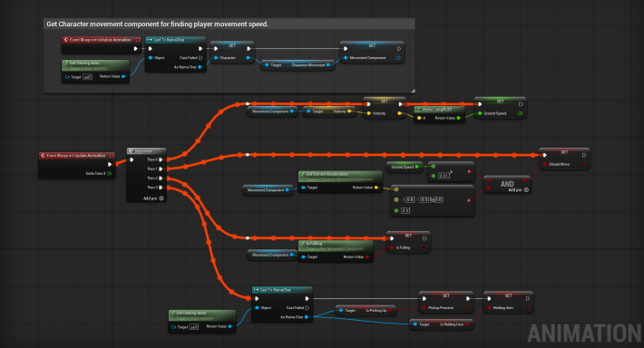This screenshot has width=644, height=348.
Task: Click the Cast Failed pin on bottom cast node
Action: point(307,308)
